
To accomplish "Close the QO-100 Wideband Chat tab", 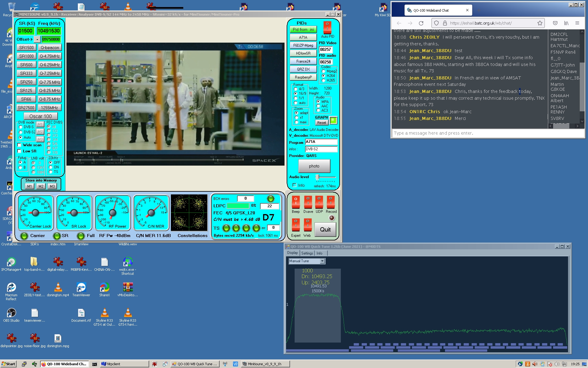I will click(467, 10).
